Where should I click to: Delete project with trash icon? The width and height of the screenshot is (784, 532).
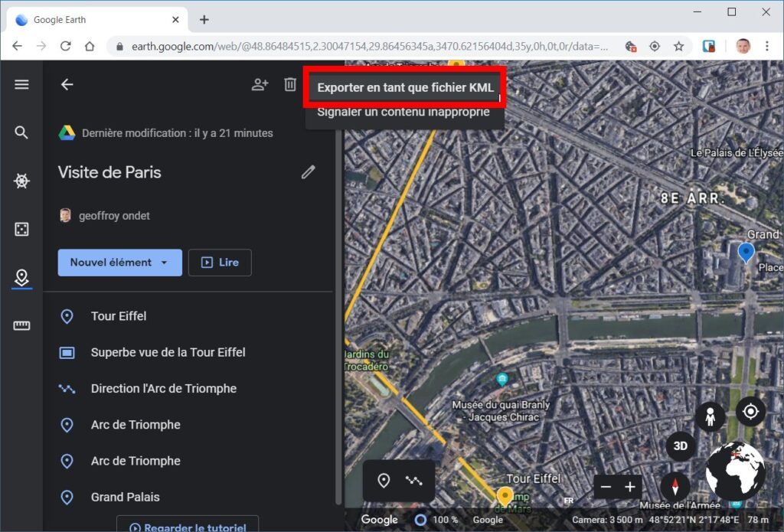(290, 84)
